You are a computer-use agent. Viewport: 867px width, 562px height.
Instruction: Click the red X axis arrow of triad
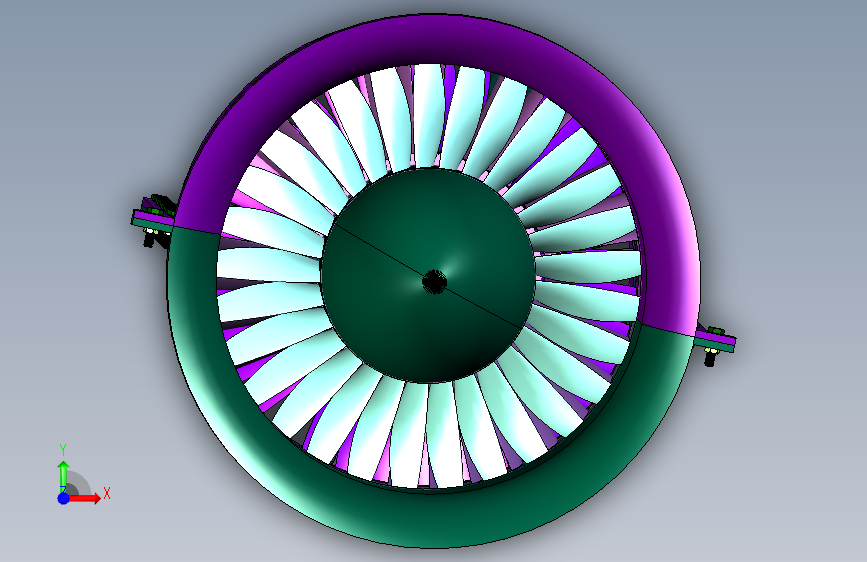point(83,498)
